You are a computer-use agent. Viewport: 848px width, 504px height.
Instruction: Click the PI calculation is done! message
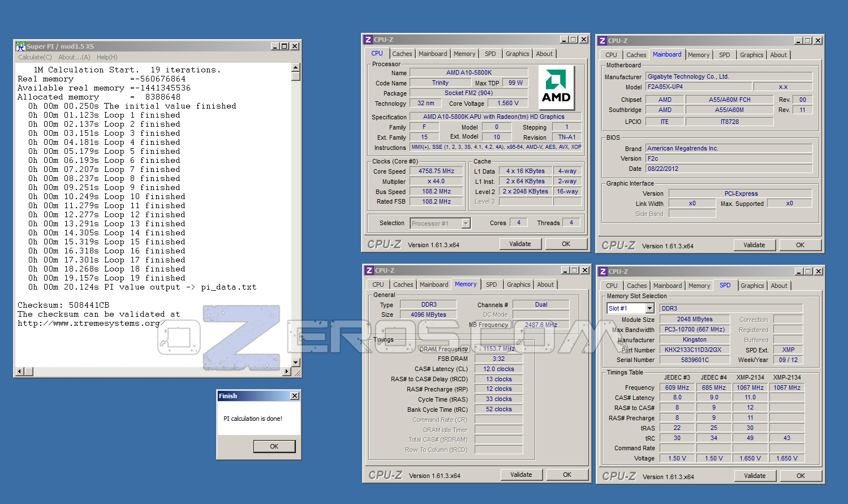click(252, 419)
